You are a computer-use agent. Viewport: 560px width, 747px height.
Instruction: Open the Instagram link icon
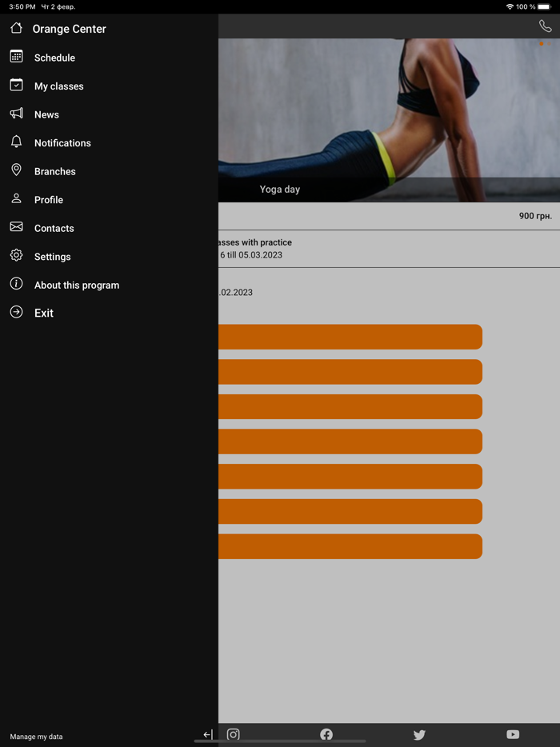[233, 734]
